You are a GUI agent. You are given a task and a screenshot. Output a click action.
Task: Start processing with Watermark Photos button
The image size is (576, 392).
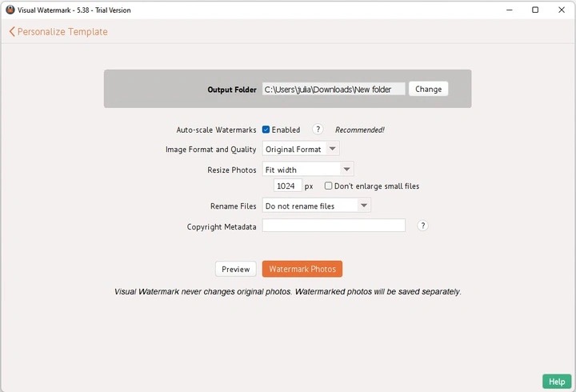(x=302, y=269)
